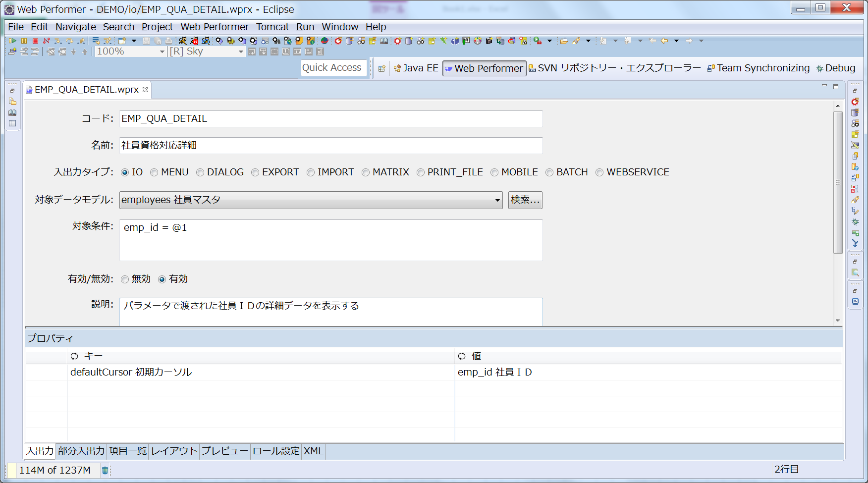Click the 検索... button
This screenshot has height=483, width=868.
[x=525, y=200]
